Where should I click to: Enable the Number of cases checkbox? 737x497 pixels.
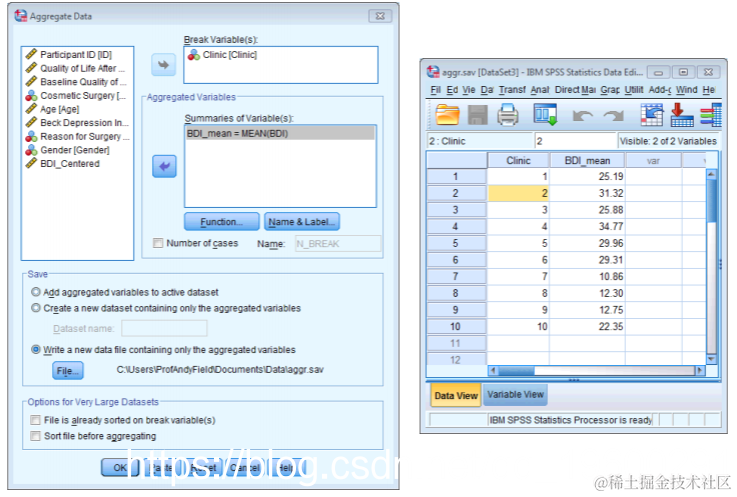[x=158, y=243]
